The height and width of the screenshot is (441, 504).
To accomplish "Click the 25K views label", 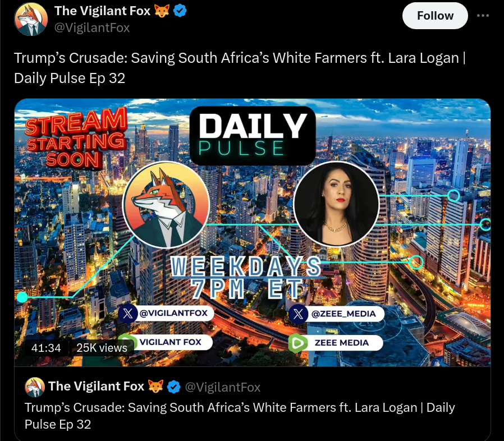I will tap(102, 348).
